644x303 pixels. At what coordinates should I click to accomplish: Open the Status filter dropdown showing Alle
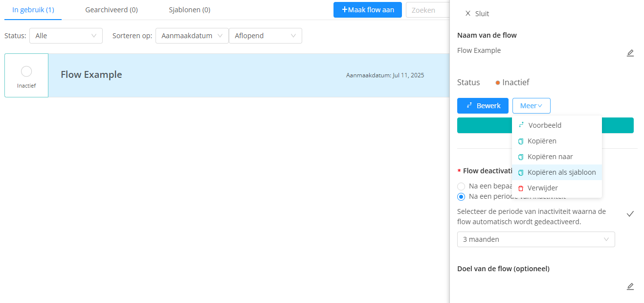tap(66, 36)
